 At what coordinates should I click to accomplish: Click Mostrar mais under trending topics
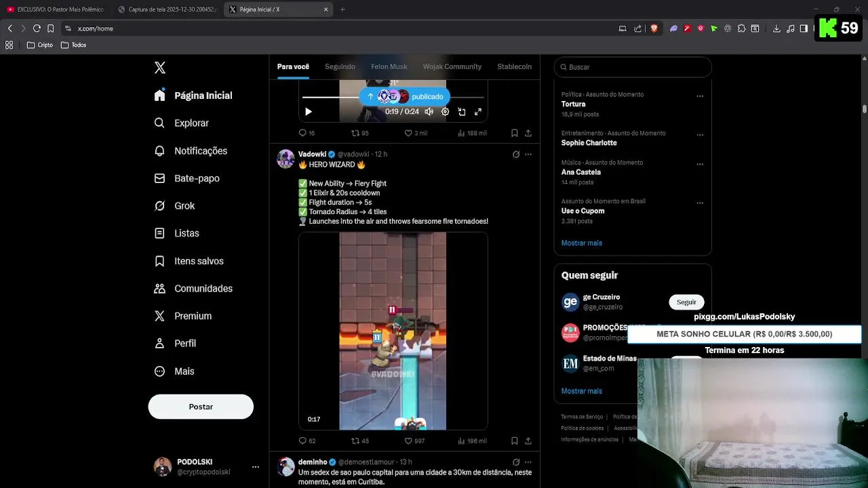point(582,243)
